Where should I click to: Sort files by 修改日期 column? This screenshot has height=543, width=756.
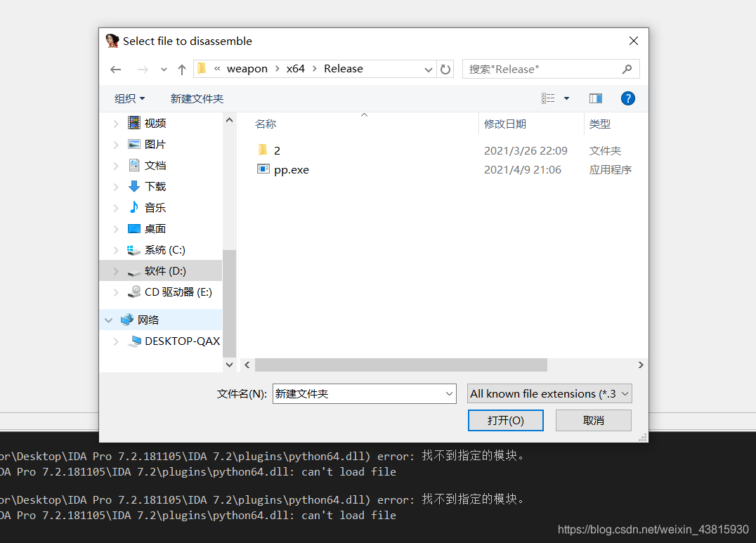[504, 124]
